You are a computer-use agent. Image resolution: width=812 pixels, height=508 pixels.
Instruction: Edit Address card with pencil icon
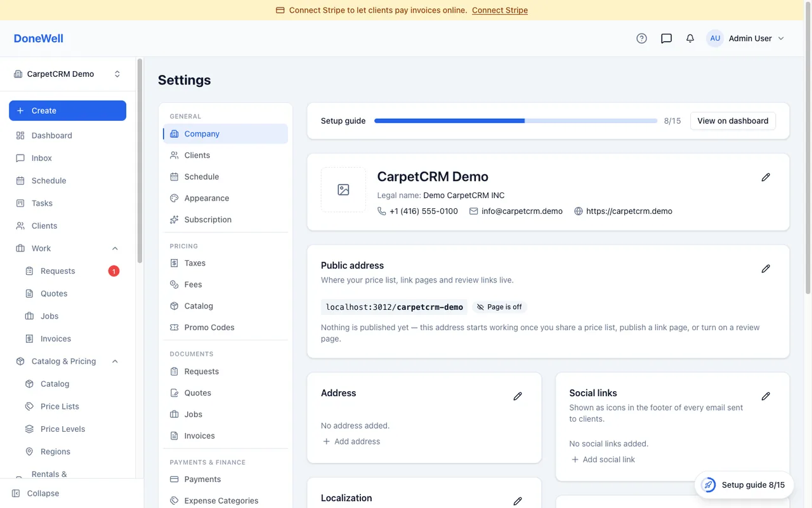pos(518,396)
